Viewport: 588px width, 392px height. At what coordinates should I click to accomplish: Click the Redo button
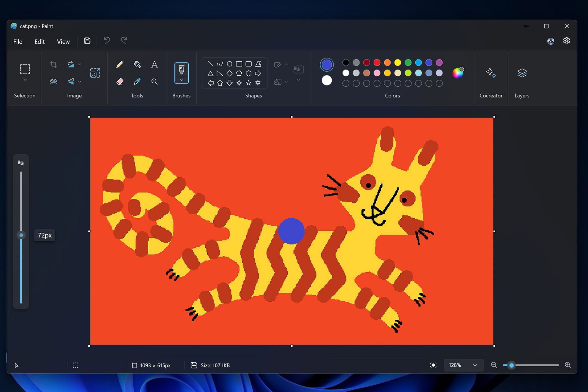click(x=124, y=41)
